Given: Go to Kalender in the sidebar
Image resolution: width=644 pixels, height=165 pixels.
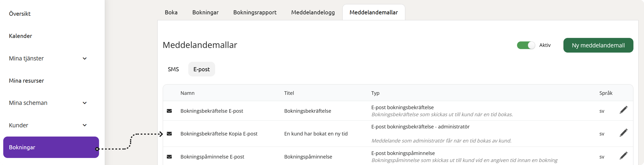Looking at the screenshot, I should pos(20,36).
